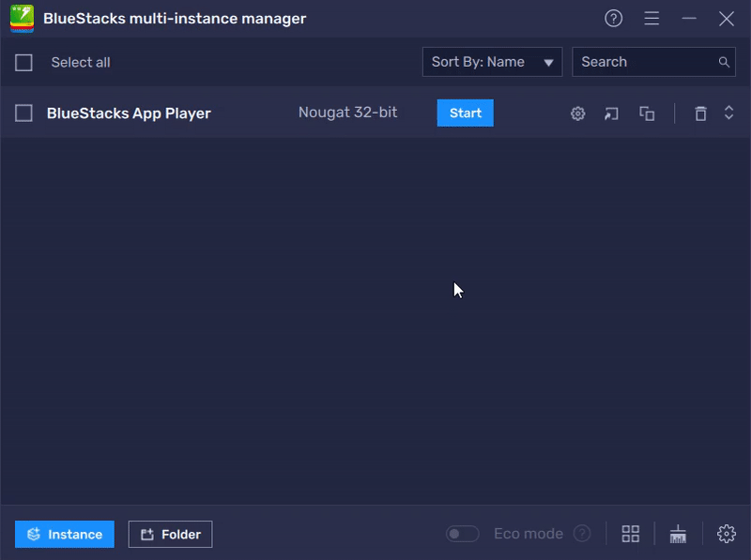Open multi-instance manager settings gear
This screenshot has width=751, height=560.
click(726, 534)
